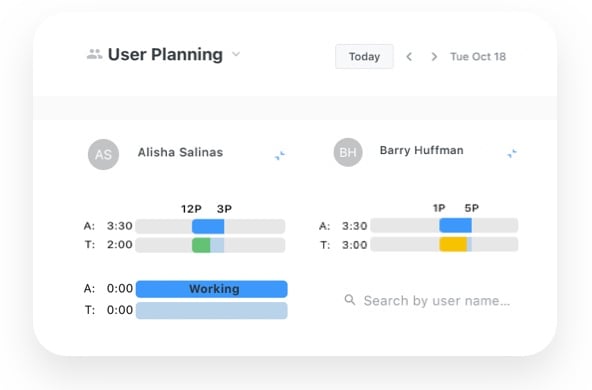This screenshot has height=390, width=592.
Task: Click the Tue Oct 18 date label
Action: coord(478,57)
